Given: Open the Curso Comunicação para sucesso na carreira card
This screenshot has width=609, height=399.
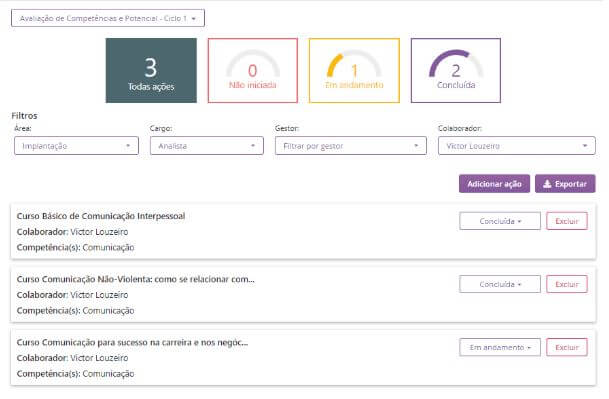Looking at the screenshot, I should coord(303,358).
